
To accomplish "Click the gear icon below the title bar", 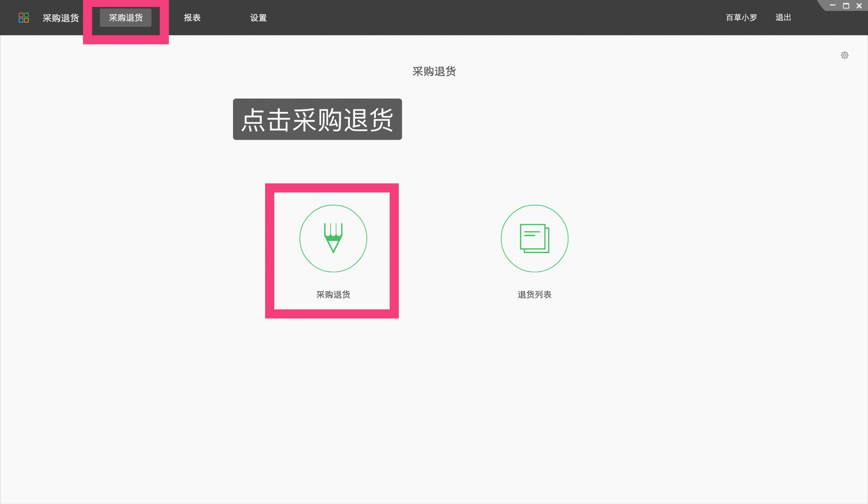I will click(845, 55).
